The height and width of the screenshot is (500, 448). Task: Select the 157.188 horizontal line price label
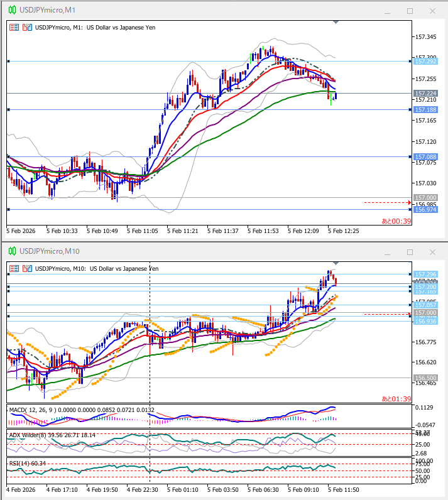[x=426, y=110]
